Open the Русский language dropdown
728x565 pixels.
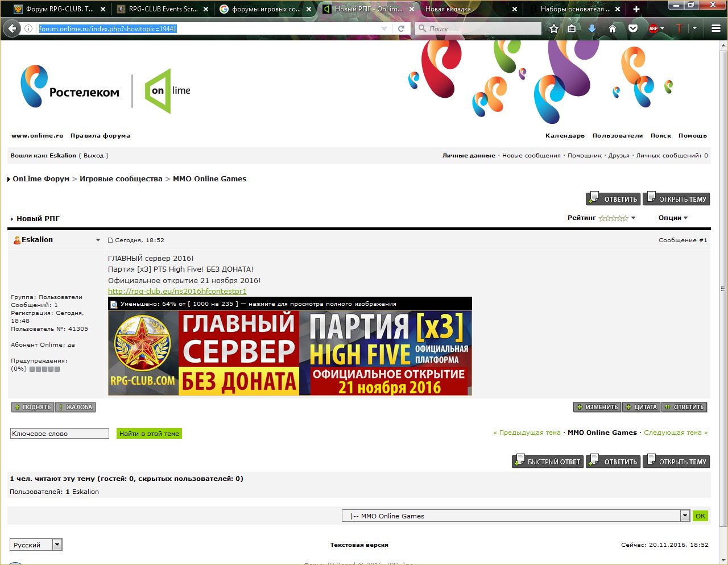(x=36, y=545)
